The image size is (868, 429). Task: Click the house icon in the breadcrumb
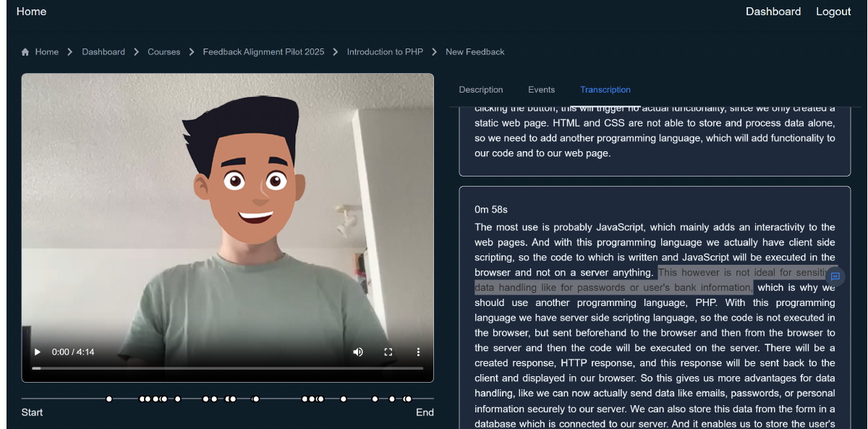26,52
